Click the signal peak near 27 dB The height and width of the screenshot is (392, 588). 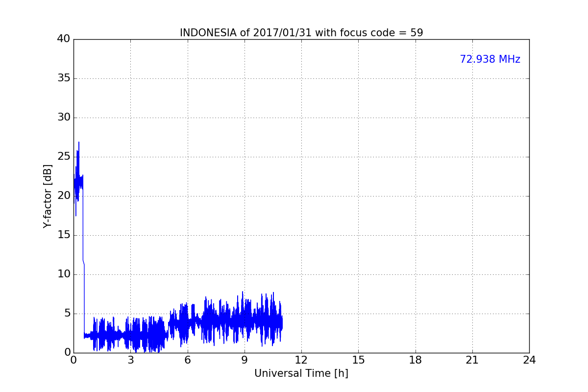(x=79, y=143)
